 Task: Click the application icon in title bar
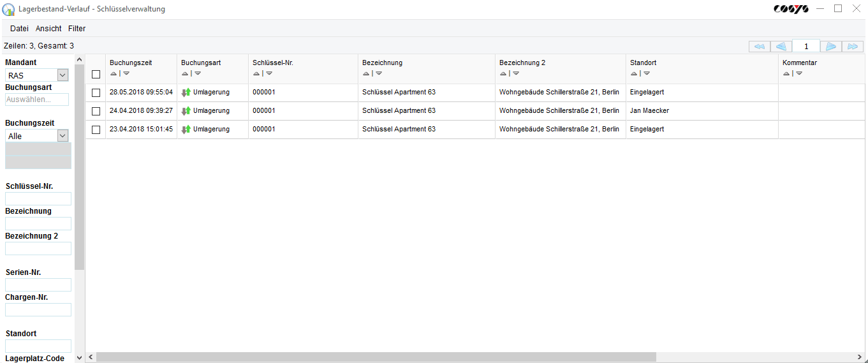(9, 10)
